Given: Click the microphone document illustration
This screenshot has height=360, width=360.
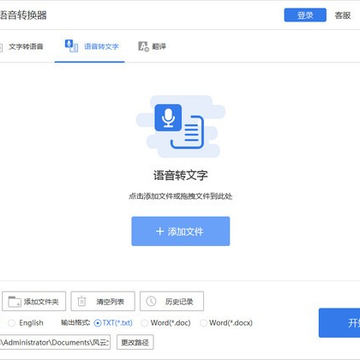Looking at the screenshot, I should coord(180,127).
